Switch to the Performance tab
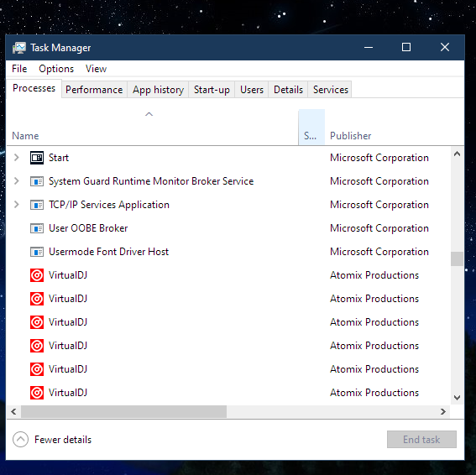476x475 pixels. pos(94,90)
